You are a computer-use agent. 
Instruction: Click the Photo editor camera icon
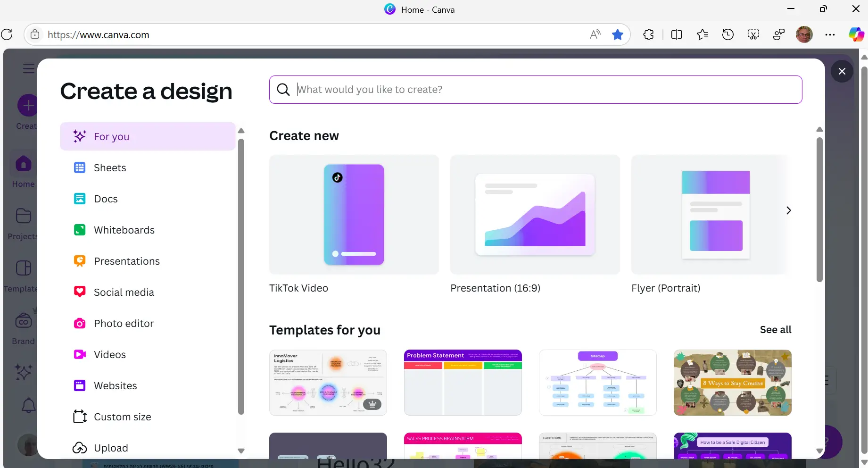[80, 323]
